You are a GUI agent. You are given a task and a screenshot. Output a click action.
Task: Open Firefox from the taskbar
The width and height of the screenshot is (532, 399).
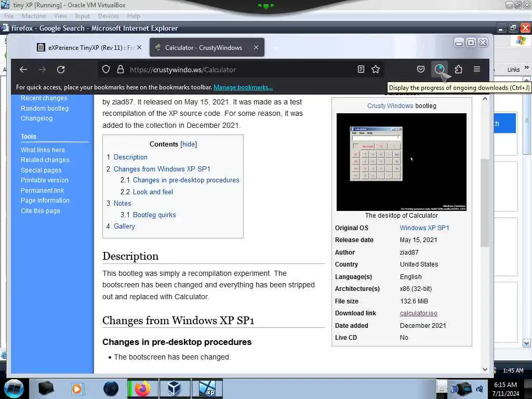143,389
